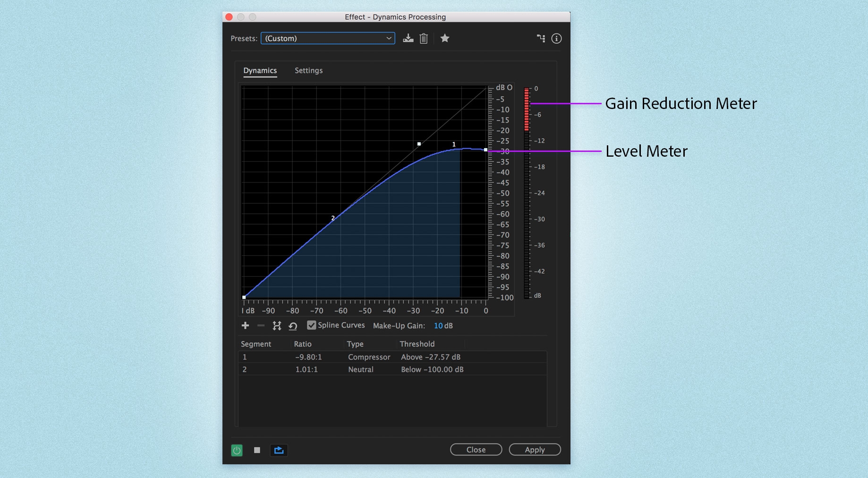The height and width of the screenshot is (478, 868).
Task: Click the Delete preset trash icon
Action: pos(424,38)
